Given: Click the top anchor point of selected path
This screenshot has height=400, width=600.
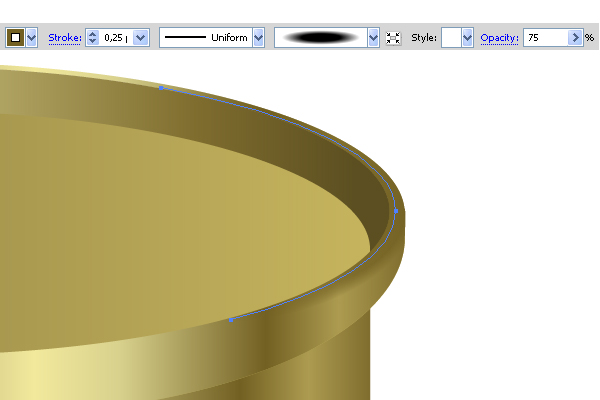Looking at the screenshot, I should (161, 88).
